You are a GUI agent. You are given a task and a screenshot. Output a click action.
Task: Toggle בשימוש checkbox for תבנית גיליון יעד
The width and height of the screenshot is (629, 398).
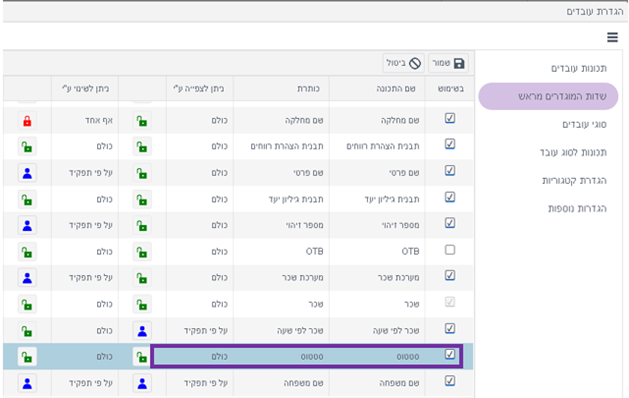[450, 197]
